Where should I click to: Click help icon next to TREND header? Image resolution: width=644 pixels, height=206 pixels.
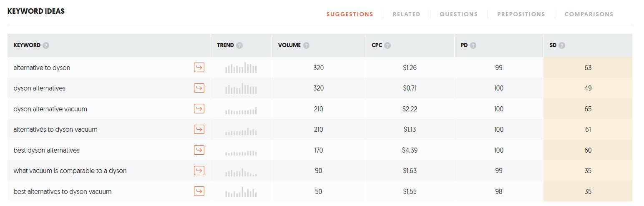(239, 45)
